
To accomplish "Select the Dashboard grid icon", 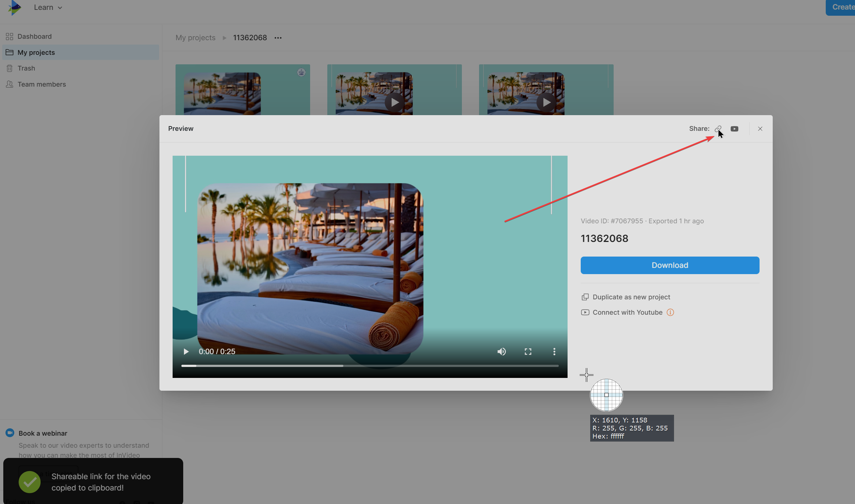I will pyautogui.click(x=9, y=36).
